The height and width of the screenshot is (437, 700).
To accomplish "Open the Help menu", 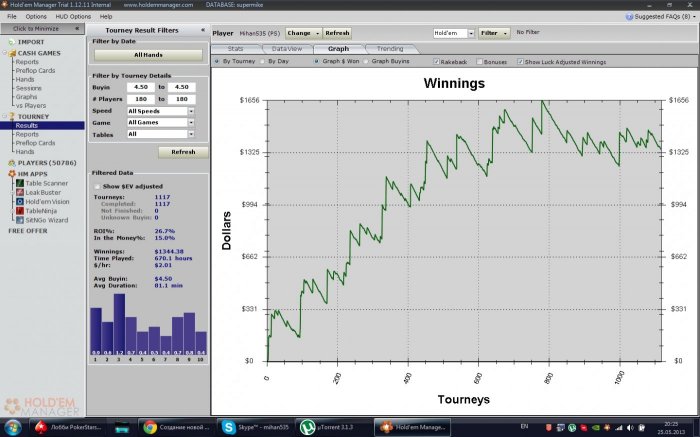I will tap(106, 17).
